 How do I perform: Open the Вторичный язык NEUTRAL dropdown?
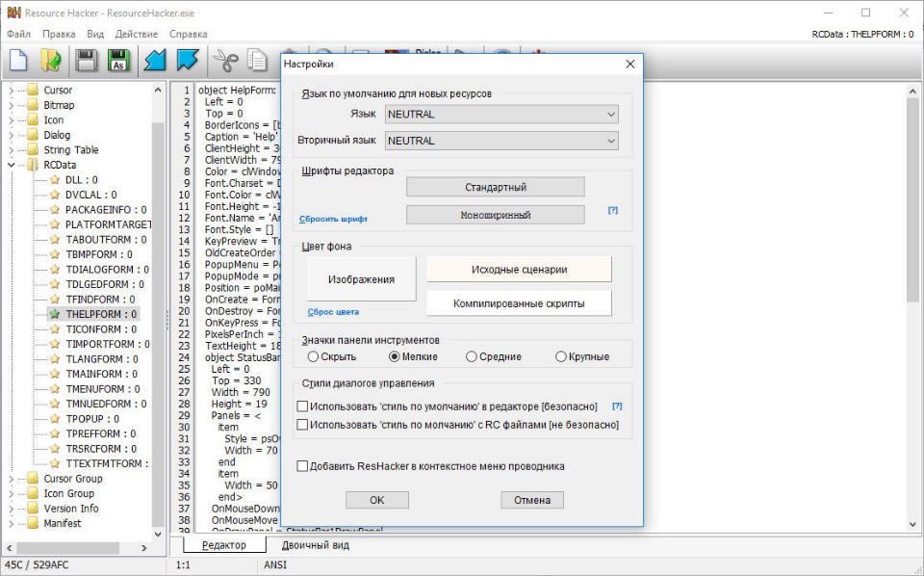pyautogui.click(x=501, y=141)
